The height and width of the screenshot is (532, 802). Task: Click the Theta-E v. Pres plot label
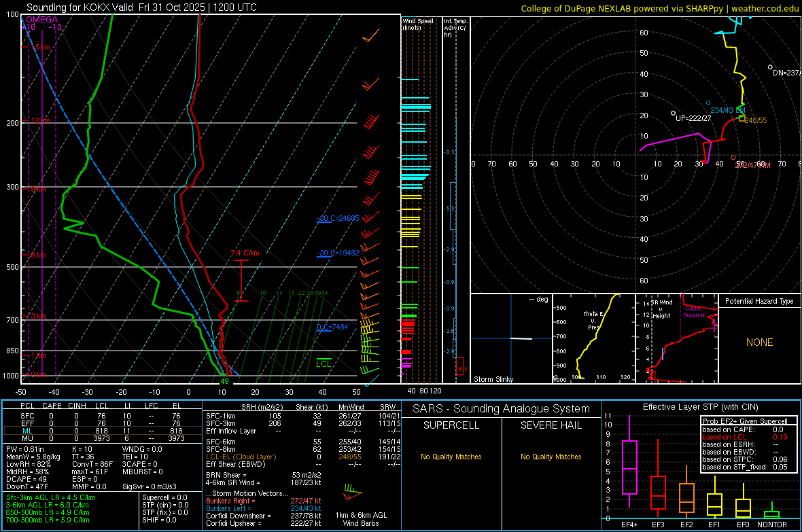[593, 320]
